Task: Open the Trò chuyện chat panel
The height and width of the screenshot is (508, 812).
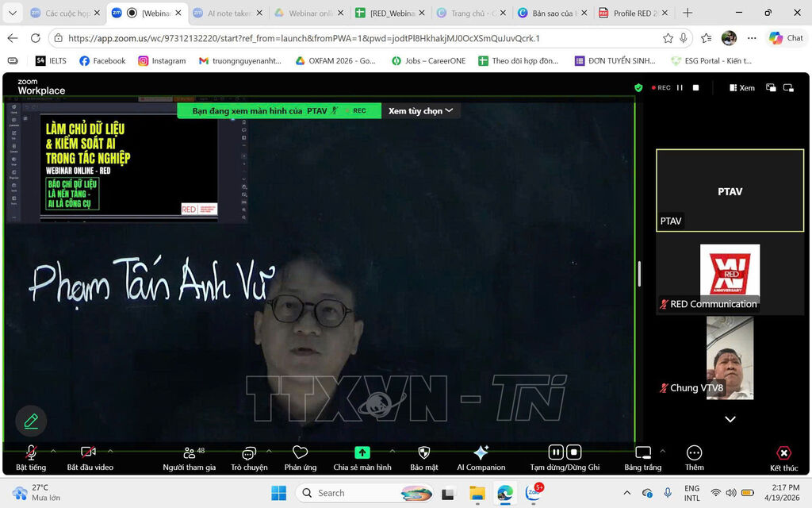Action: [249, 453]
